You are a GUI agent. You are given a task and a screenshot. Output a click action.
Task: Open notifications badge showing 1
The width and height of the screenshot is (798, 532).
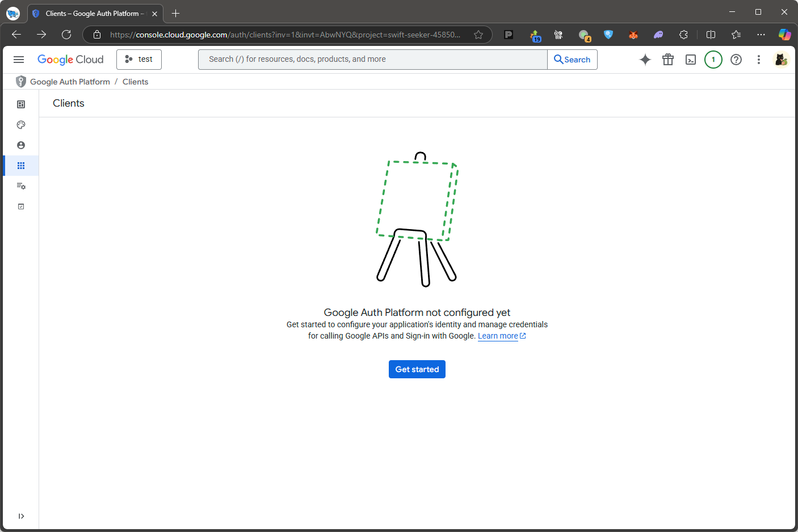(x=713, y=60)
